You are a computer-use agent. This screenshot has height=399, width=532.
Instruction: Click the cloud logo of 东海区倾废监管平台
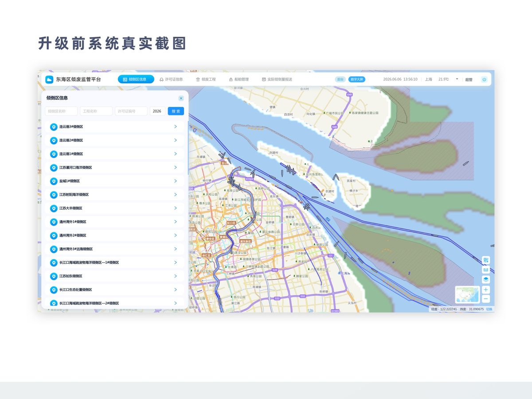click(49, 79)
